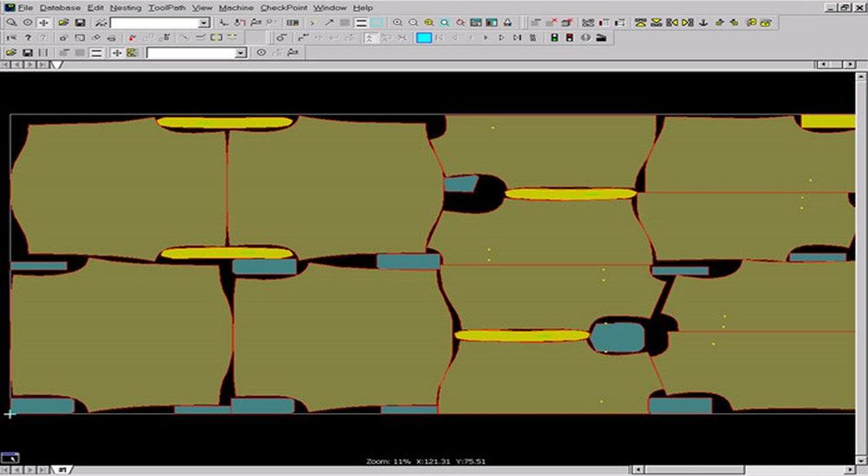Click the red traffic light icon
Image resolution: width=868 pixels, height=476 pixels.
click(x=570, y=38)
